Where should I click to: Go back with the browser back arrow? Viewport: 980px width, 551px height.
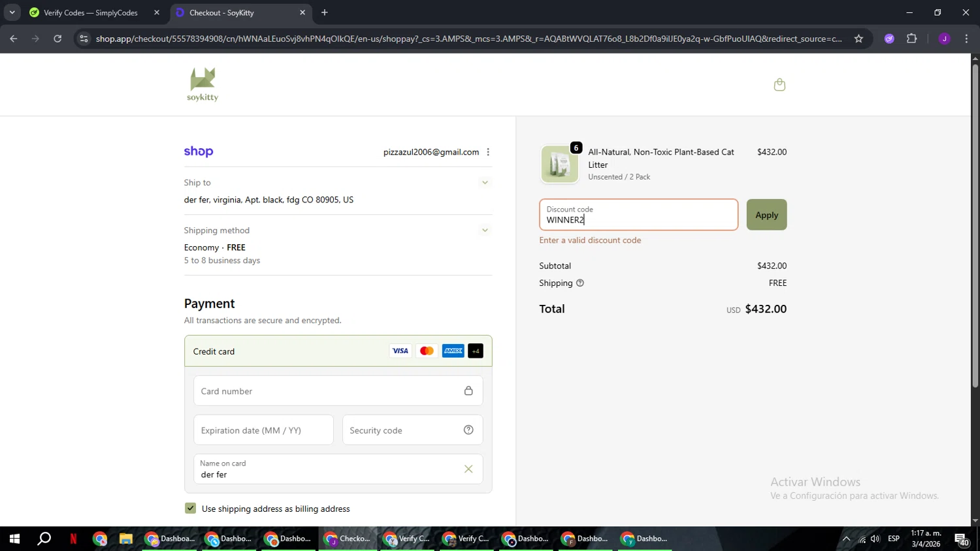click(x=14, y=39)
